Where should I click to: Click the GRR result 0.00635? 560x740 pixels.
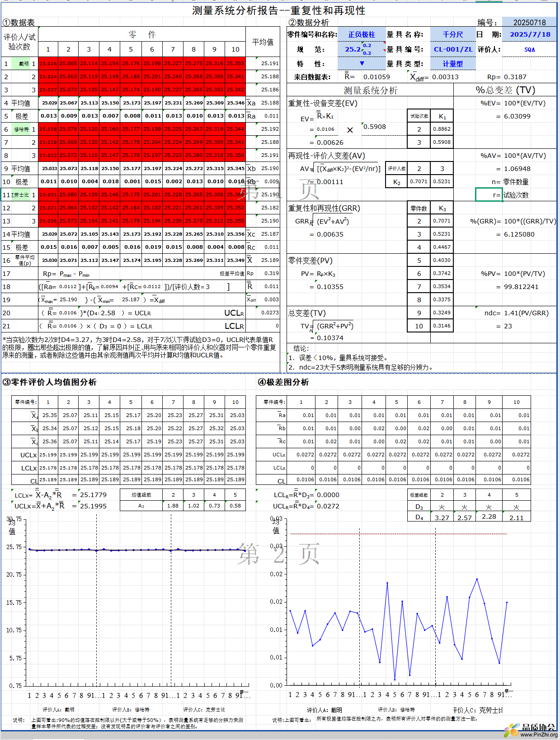click(x=330, y=234)
